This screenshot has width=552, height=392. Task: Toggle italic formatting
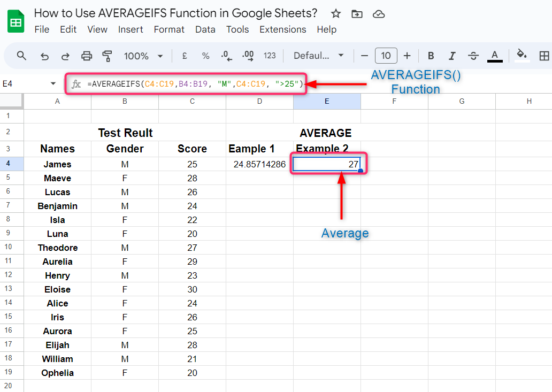[452, 56]
